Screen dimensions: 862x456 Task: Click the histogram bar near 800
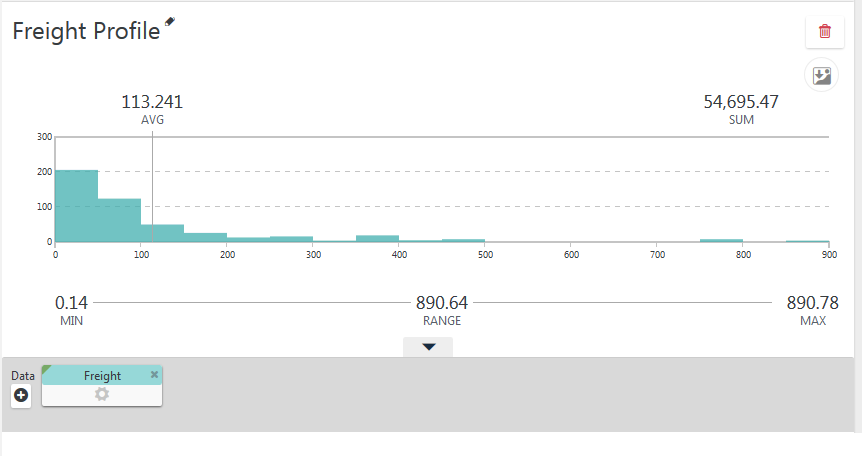[721, 240]
